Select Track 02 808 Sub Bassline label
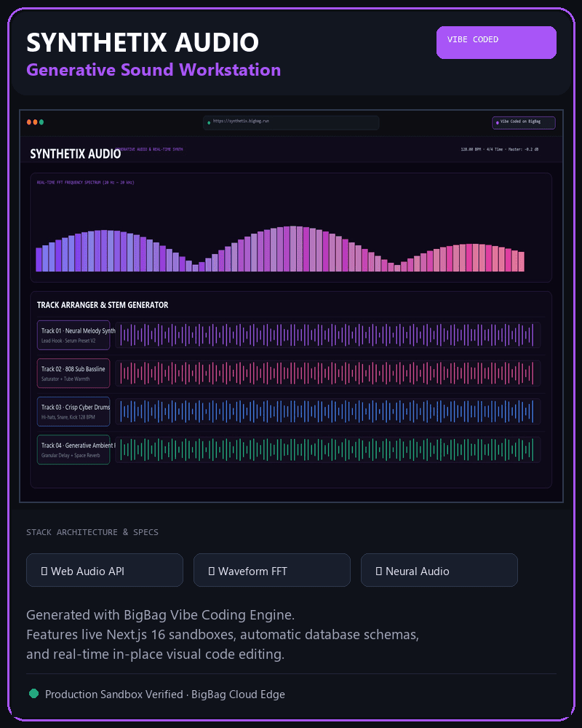The width and height of the screenshot is (582, 728). click(x=73, y=373)
